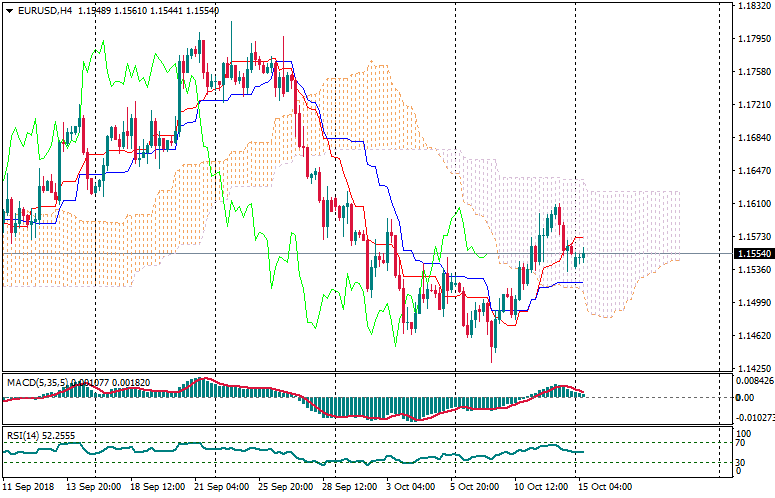
Task: Select the 15 Oct 04:00 time label
Action: pos(603,487)
